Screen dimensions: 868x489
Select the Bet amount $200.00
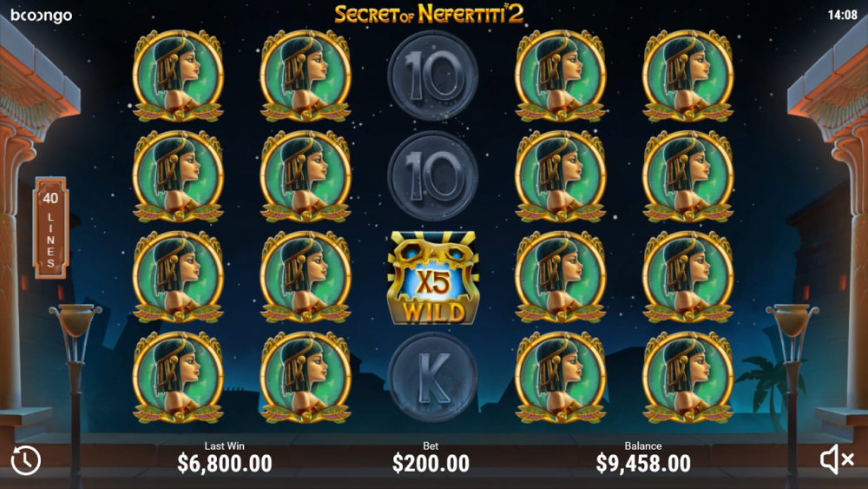coord(431,463)
